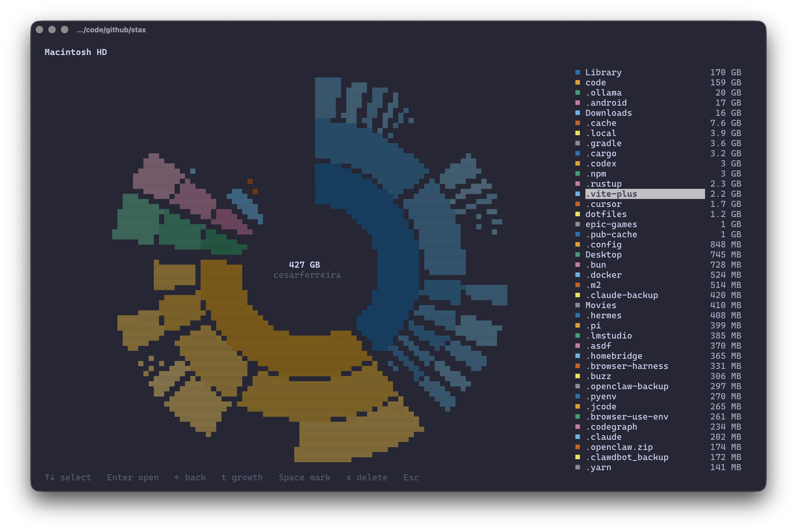Select the .cursor entry
Viewport: 797px width, 532px height.
[658, 204]
